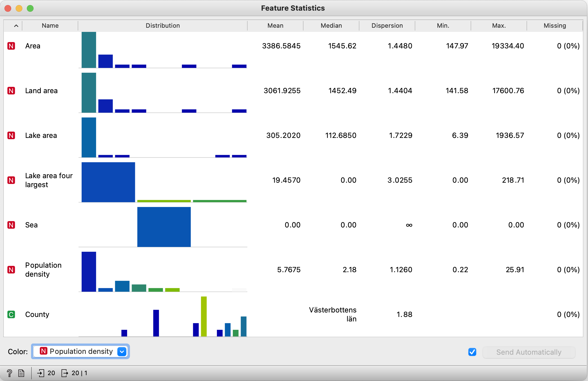Click the Västerbottens län mode value

point(333,314)
